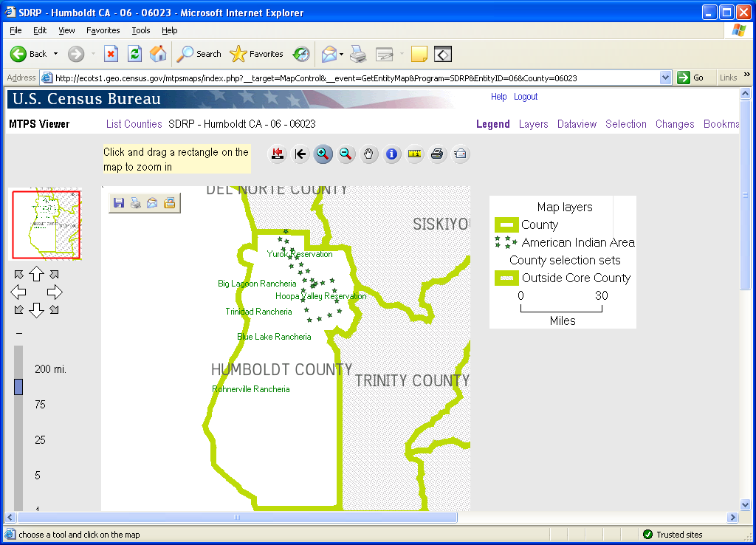Click the Go button next to address
The image size is (756, 545).
tap(690, 78)
